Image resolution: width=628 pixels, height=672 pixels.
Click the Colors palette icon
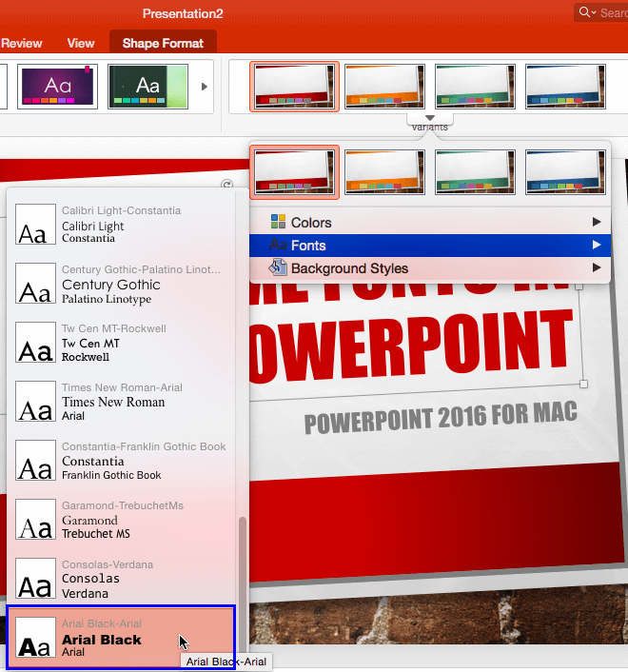(278, 222)
